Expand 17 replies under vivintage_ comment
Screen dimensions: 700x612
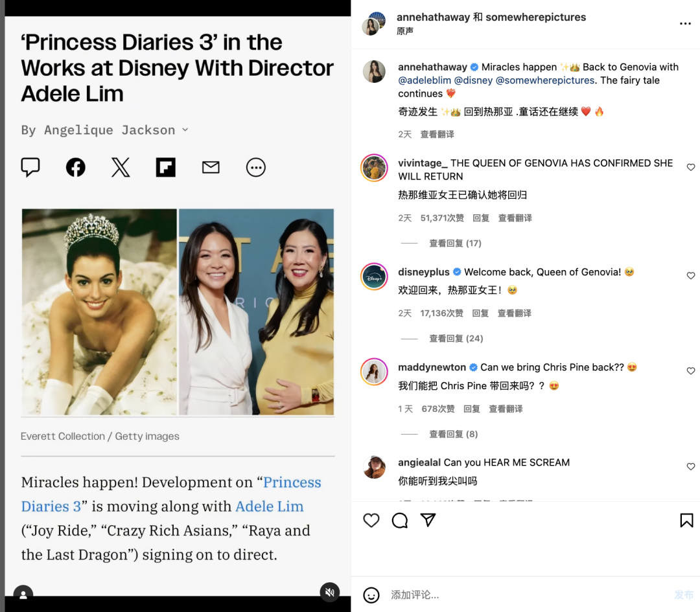(x=455, y=243)
